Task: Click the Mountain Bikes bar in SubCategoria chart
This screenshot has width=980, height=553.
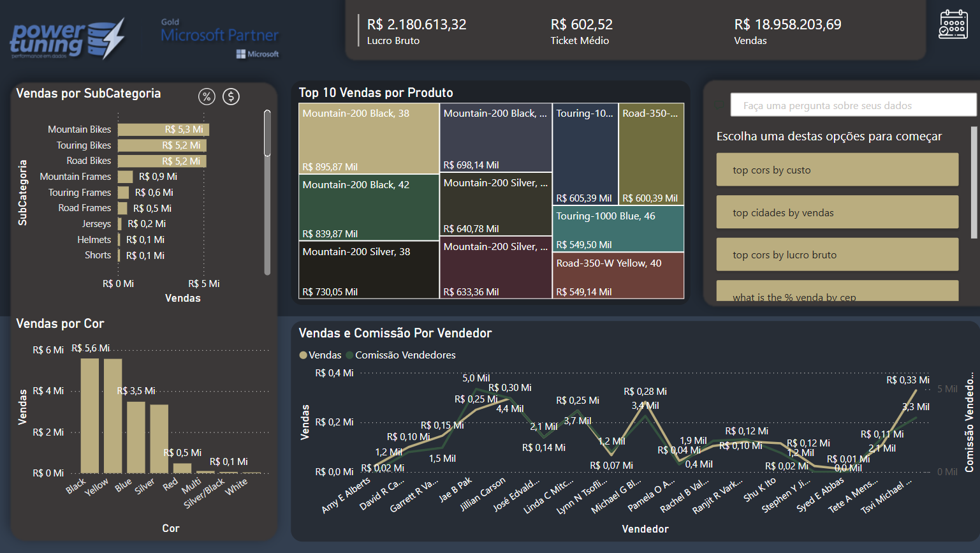Action: 163,129
